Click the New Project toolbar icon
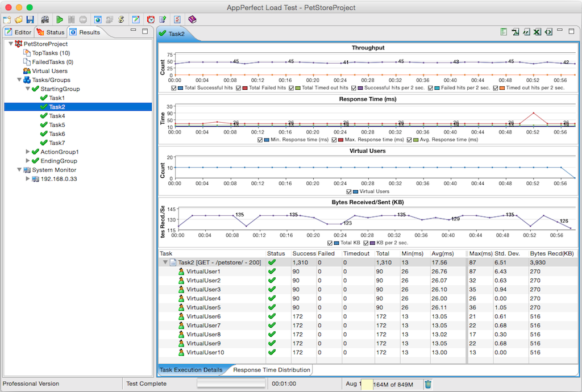Image resolution: width=582 pixels, height=392 pixels. pyautogui.click(x=7, y=20)
